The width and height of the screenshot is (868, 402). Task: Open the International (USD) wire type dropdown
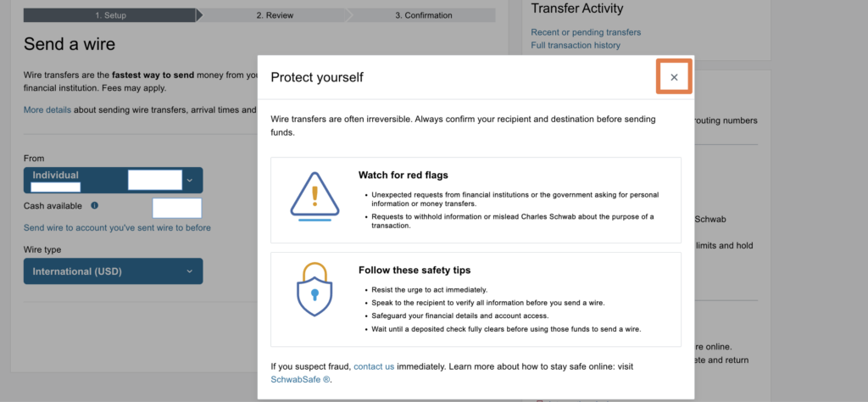(113, 271)
